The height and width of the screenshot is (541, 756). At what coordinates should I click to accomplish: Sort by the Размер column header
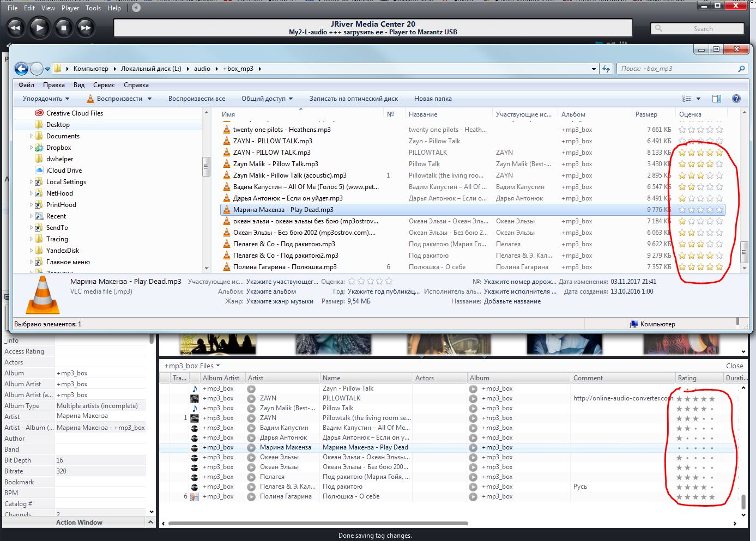pos(646,114)
